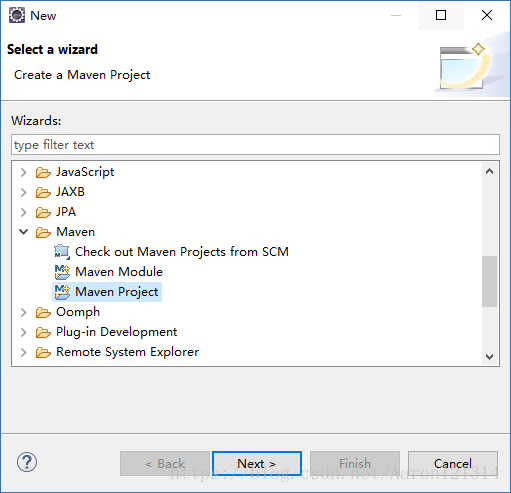Click the Cancel button
This screenshot has height=493, width=511.
pos(453,463)
